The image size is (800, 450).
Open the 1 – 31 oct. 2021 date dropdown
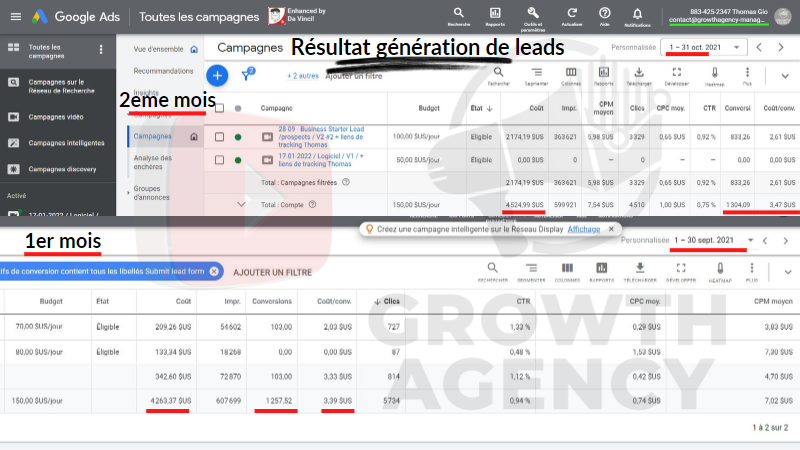point(705,47)
